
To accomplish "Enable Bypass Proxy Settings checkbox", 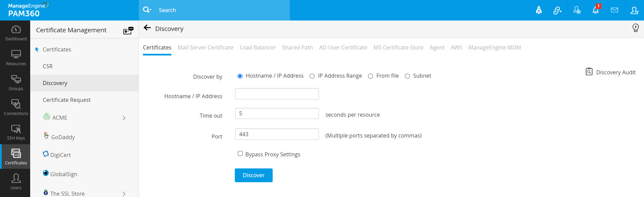I will point(240,154).
